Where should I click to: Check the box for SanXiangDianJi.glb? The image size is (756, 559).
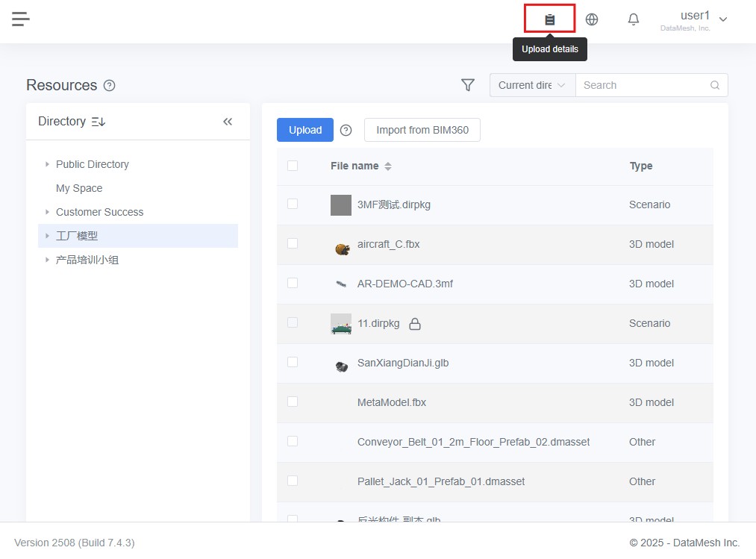point(293,362)
